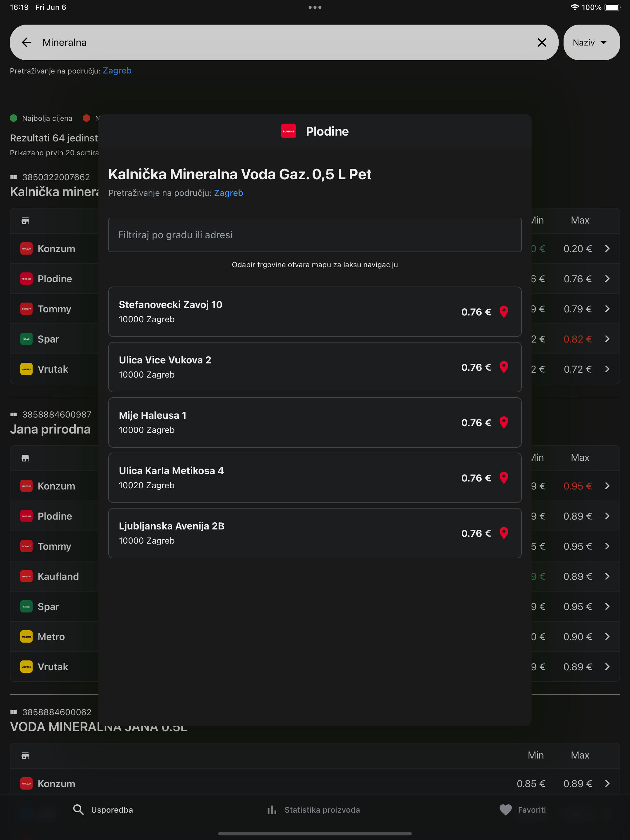Tap Tommy logo in Jana prirodna list
The width and height of the screenshot is (630, 840).
[26, 546]
